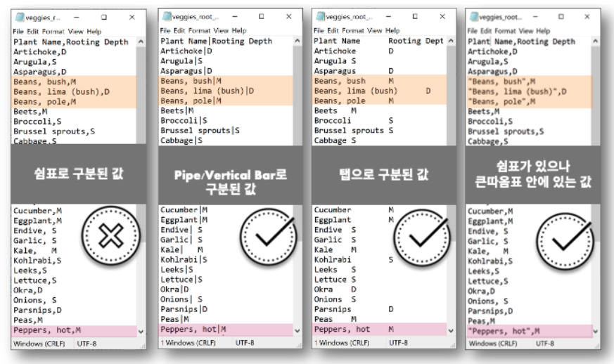Click 'Parsnips' row in tab-delimited window

[x=353, y=309]
